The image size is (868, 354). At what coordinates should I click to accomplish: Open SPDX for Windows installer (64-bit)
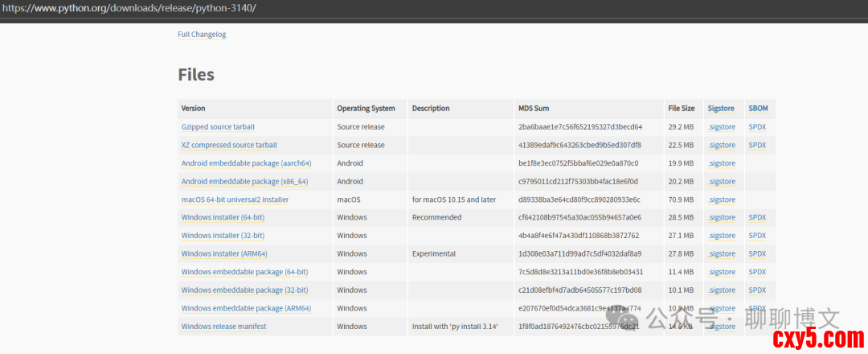(757, 217)
